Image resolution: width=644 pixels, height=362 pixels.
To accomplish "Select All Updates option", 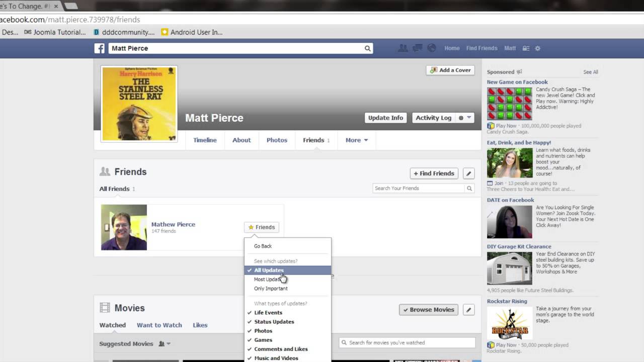I will [288, 270].
